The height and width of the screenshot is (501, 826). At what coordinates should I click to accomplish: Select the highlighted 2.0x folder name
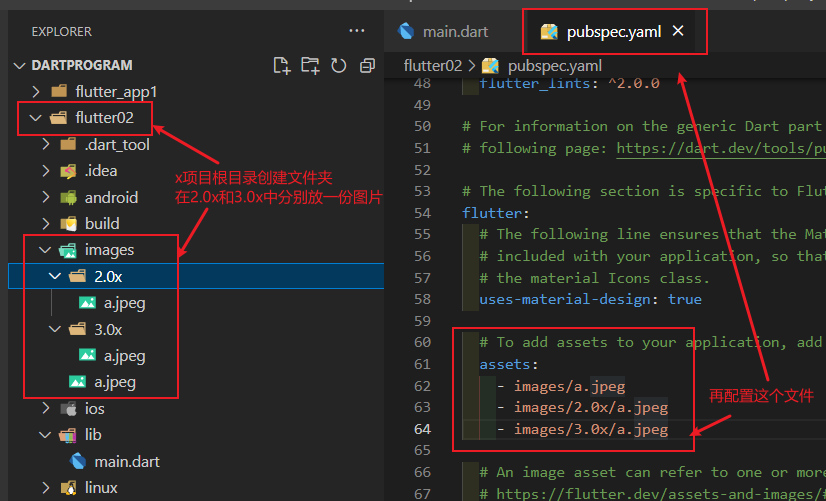[x=108, y=277]
